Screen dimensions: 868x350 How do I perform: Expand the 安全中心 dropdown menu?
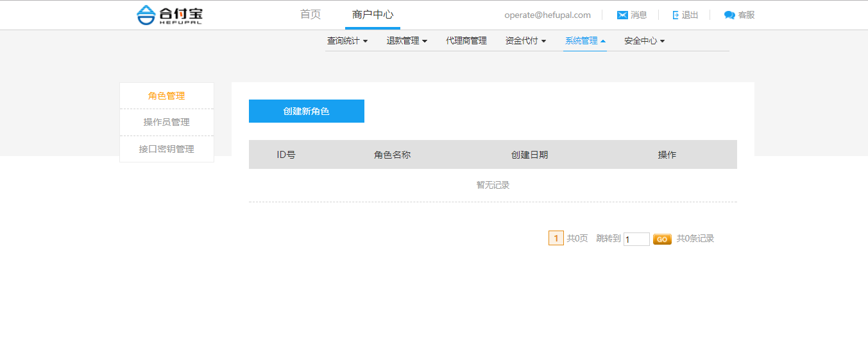click(x=644, y=40)
